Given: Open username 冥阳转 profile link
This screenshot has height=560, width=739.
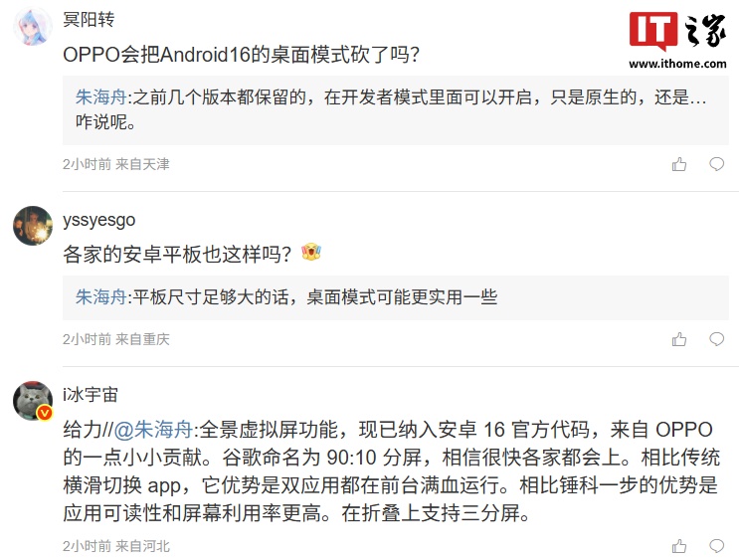Looking at the screenshot, I should tap(89, 19).
